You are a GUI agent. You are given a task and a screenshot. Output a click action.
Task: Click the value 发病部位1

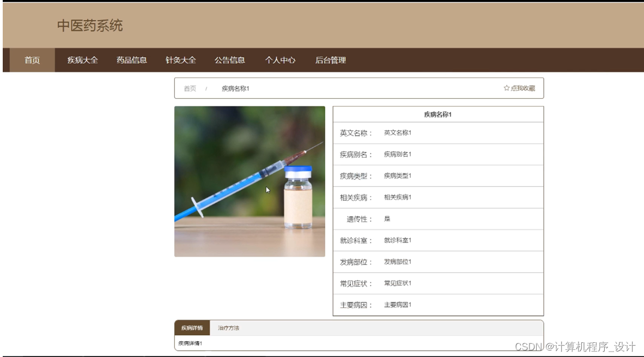pos(398,262)
